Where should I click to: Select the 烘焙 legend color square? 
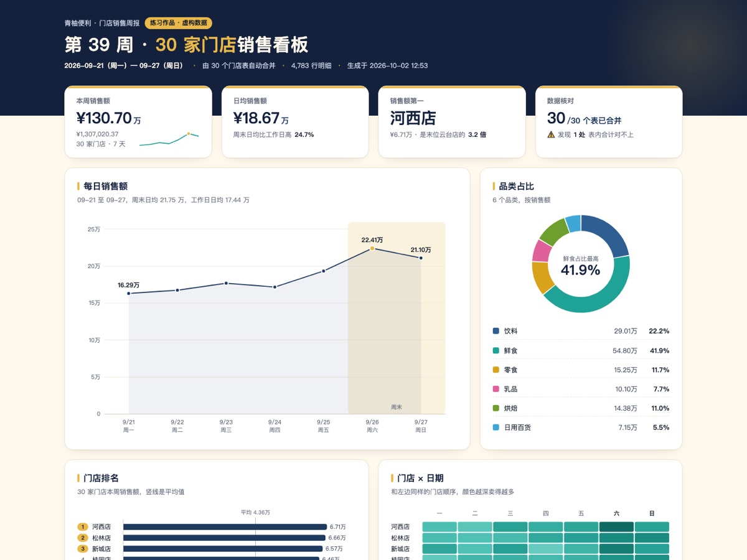(496, 408)
